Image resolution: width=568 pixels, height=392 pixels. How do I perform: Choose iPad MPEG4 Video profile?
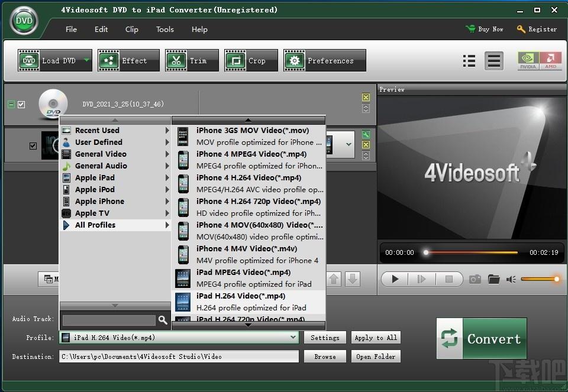pyautogui.click(x=249, y=278)
